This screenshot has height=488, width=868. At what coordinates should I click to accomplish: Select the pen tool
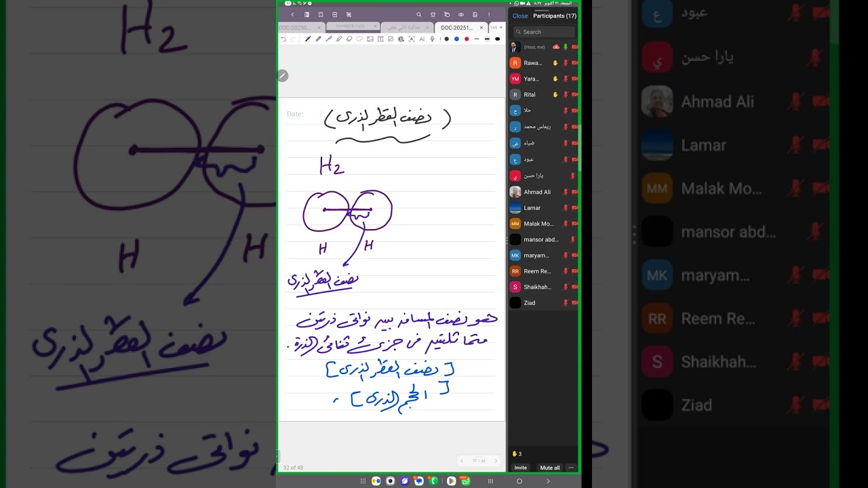coord(308,39)
